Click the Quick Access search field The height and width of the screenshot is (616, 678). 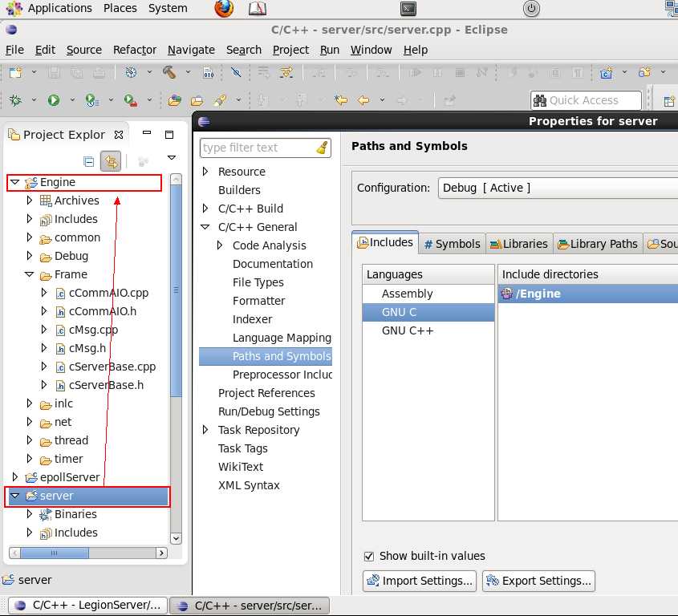click(586, 100)
